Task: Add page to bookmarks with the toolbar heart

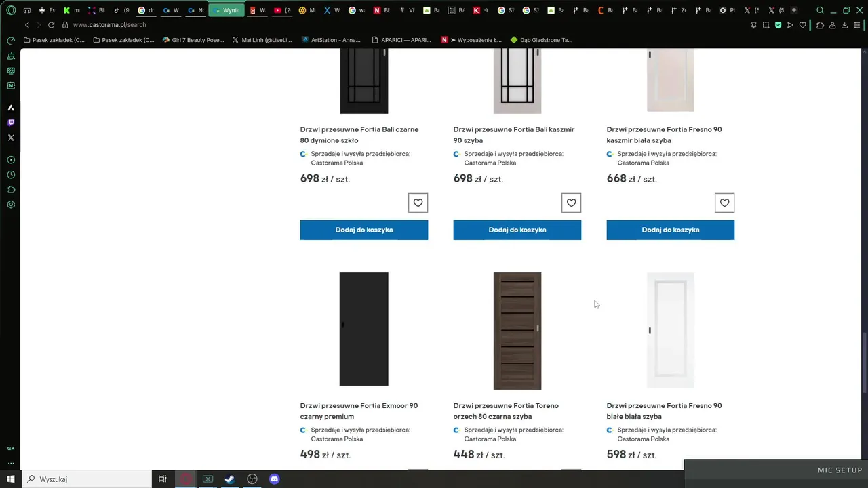Action: click(803, 25)
